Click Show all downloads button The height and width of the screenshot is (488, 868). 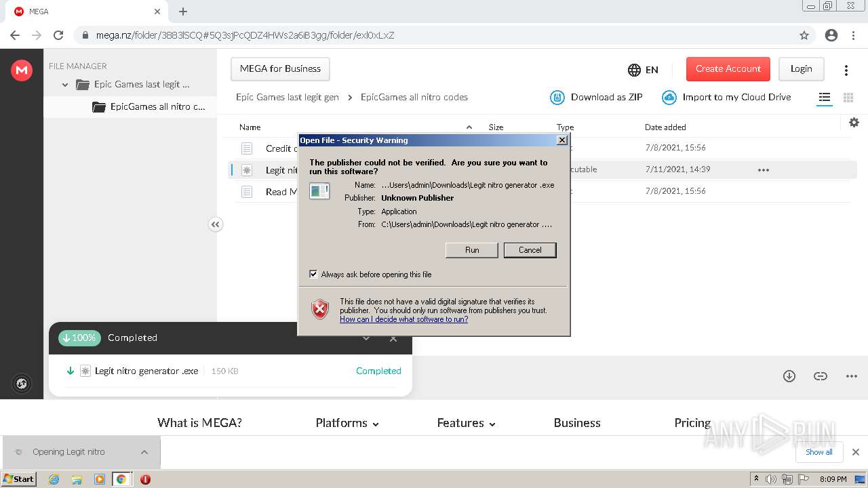pos(819,452)
